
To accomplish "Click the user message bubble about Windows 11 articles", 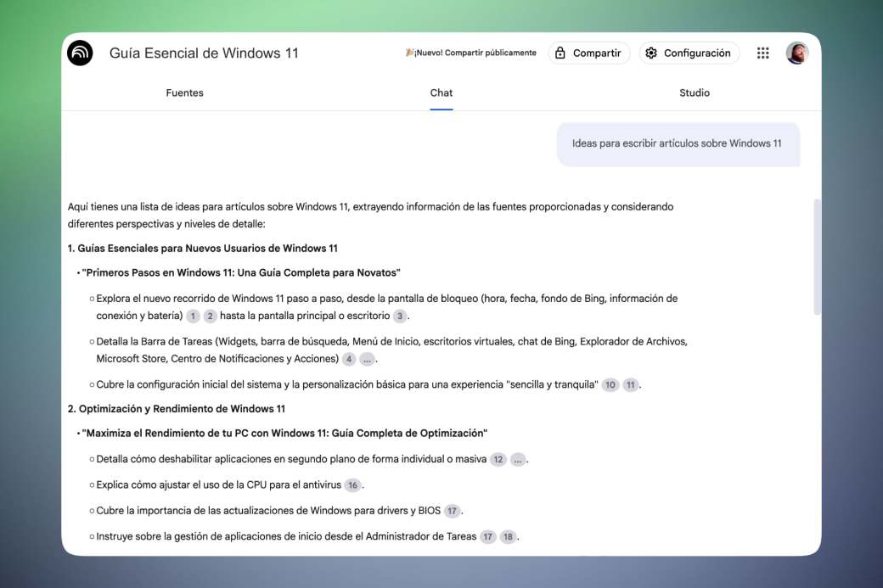I will (678, 144).
